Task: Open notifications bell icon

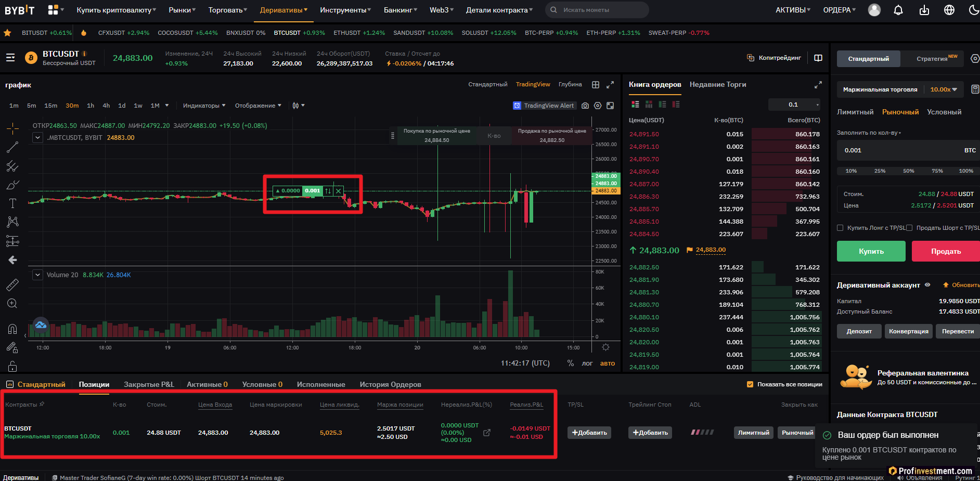Action: (x=898, y=10)
